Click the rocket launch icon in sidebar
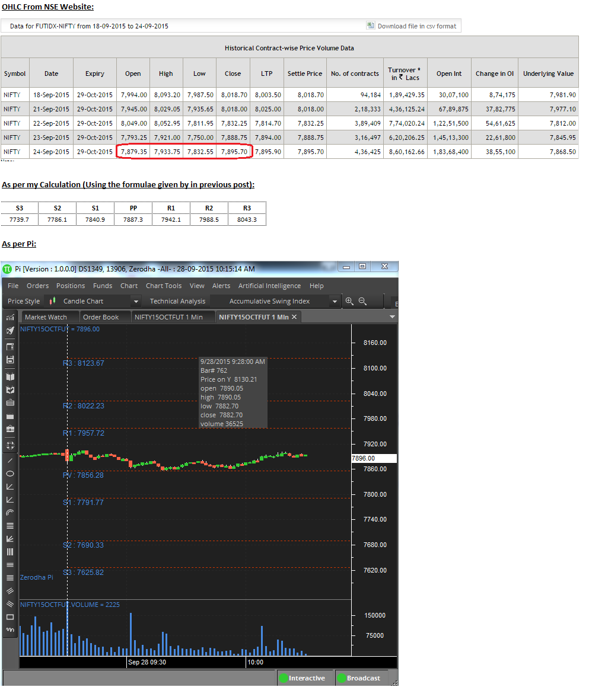 click(x=10, y=331)
